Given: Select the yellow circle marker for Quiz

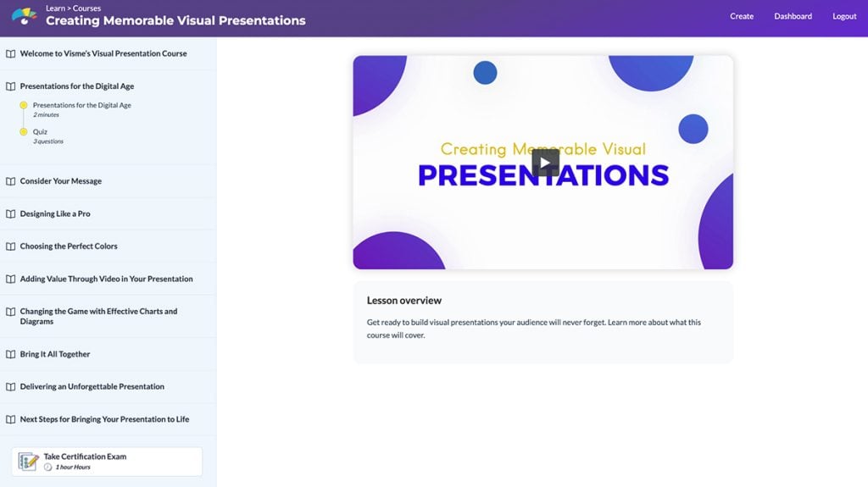Looking at the screenshot, I should coord(24,132).
